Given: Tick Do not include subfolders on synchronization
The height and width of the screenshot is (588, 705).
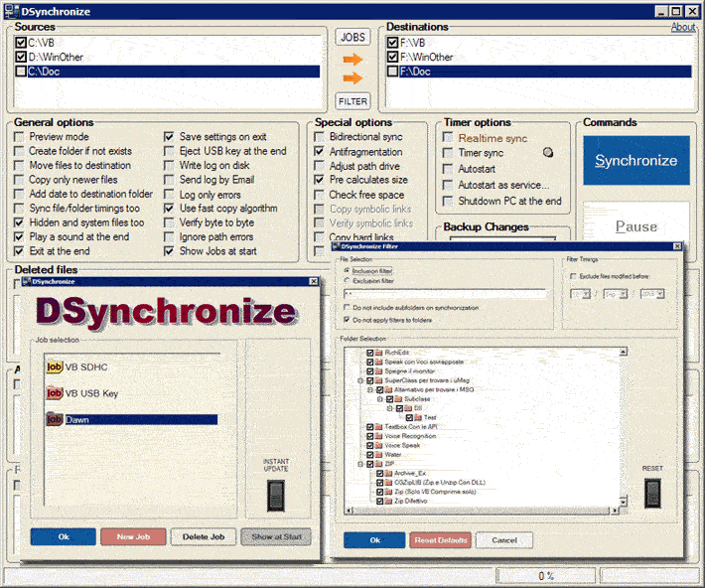Looking at the screenshot, I should point(347,307).
